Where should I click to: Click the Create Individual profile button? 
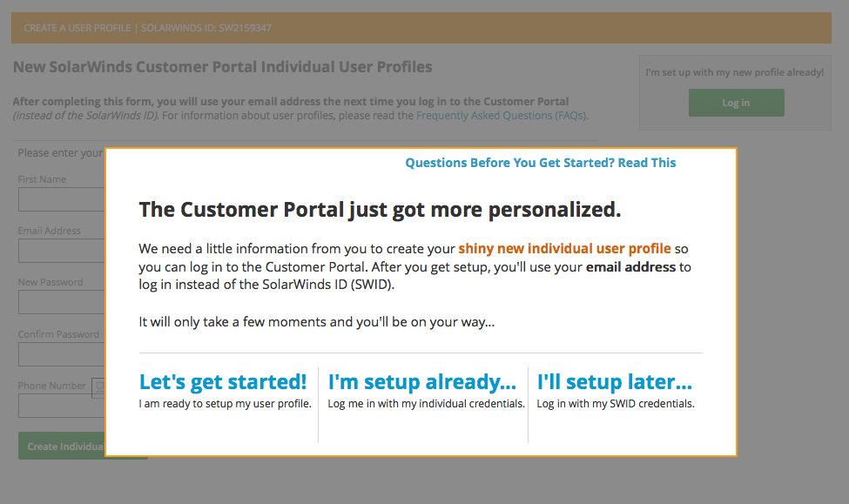[62, 446]
